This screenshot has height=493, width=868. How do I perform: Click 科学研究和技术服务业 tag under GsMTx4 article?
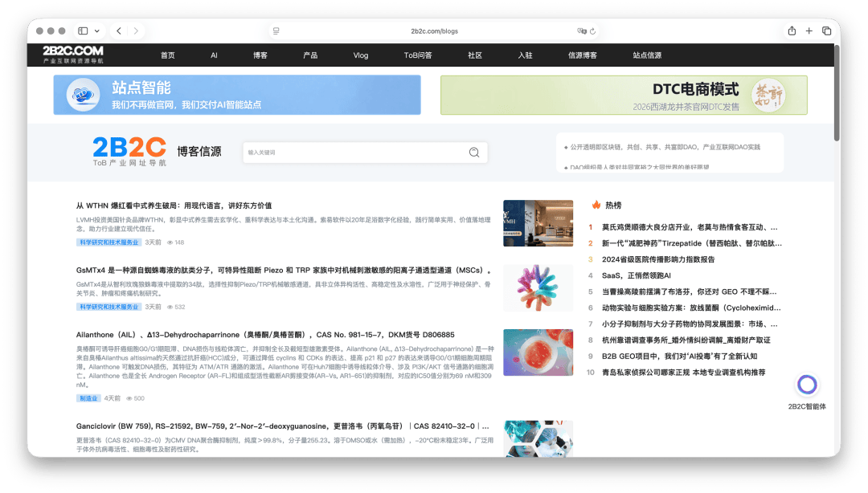109,307
